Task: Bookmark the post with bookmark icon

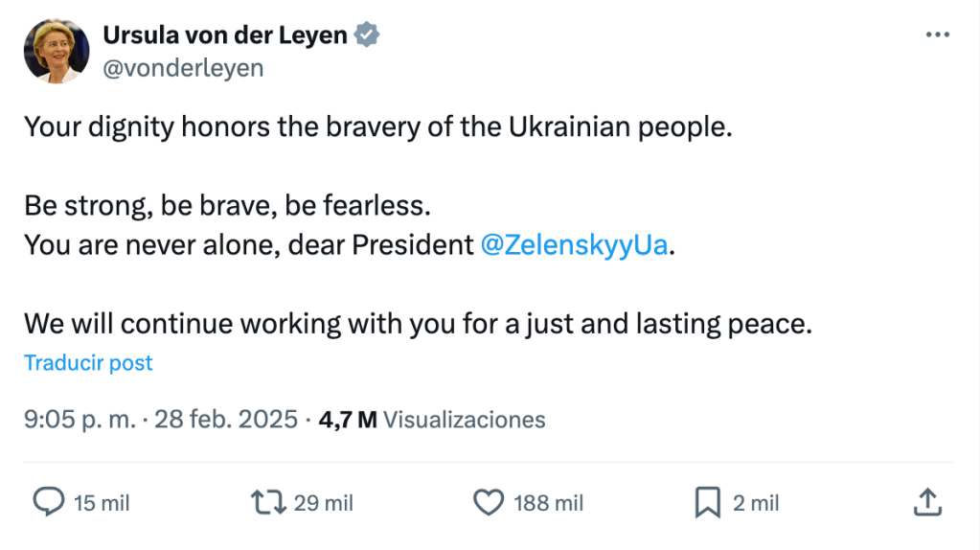Action: [x=707, y=502]
